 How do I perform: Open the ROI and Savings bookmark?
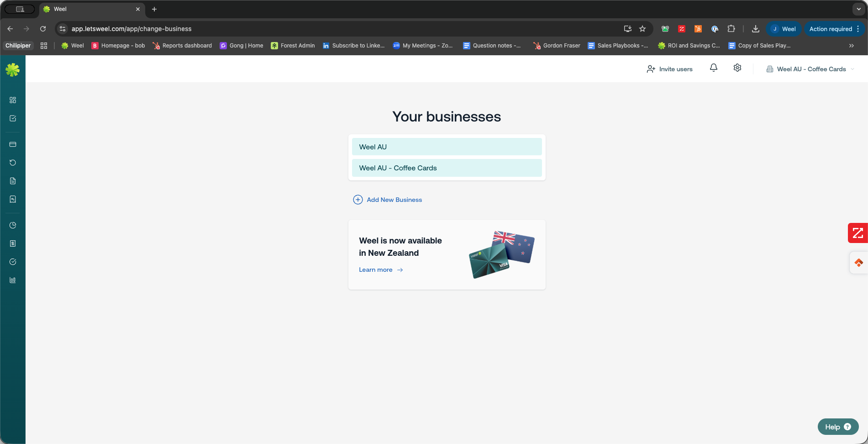click(689, 46)
